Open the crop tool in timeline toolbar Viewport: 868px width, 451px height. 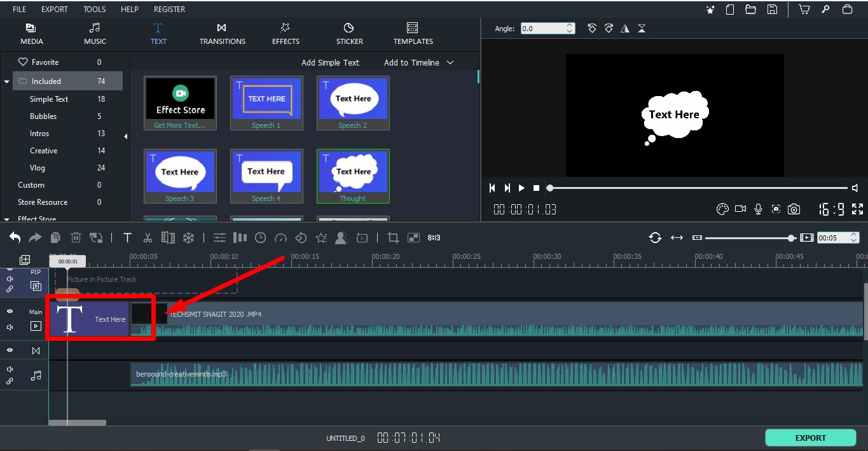click(x=393, y=238)
